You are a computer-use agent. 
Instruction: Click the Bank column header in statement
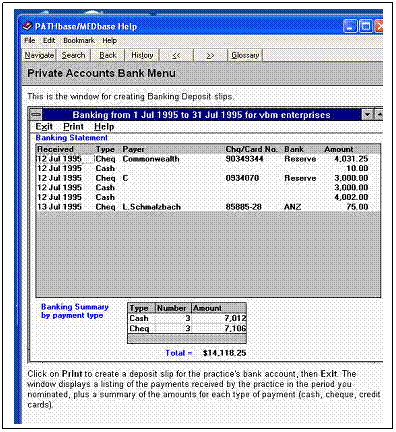(294, 149)
